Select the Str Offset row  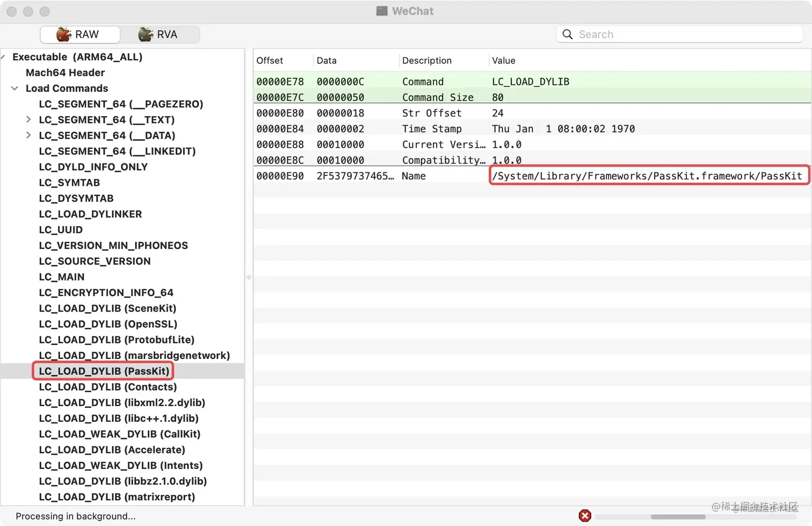532,113
